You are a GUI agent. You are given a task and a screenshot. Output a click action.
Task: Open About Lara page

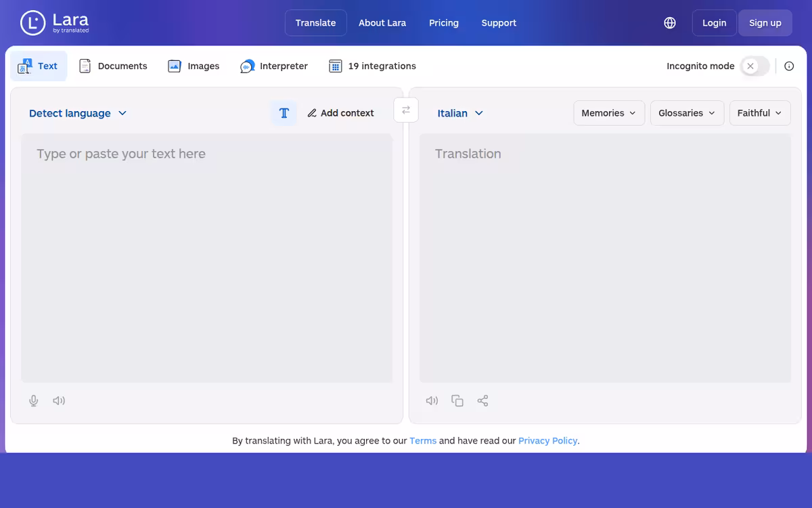pyautogui.click(x=382, y=23)
